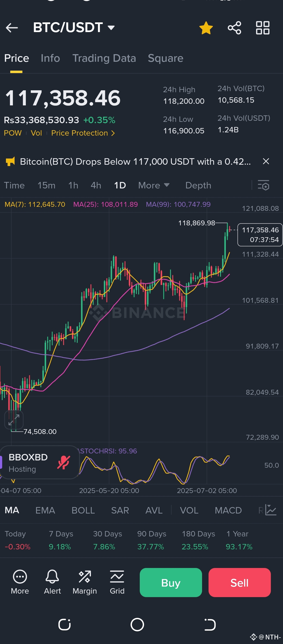Tap the Android home button
283x644 pixels.
coord(137,625)
